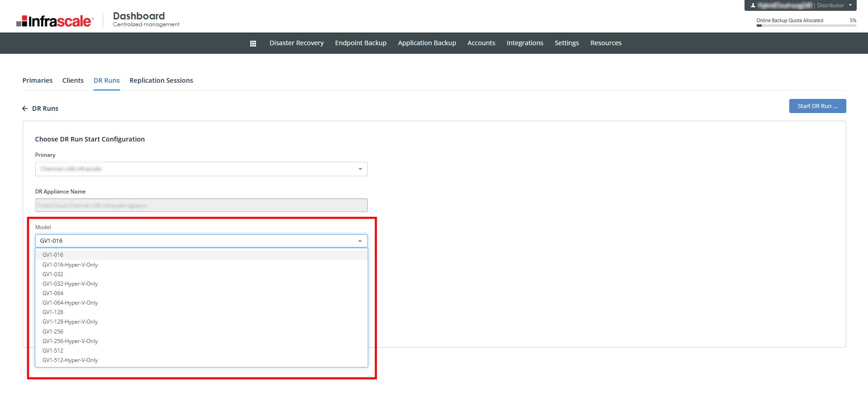Select GV1-128-Hyper-V-Only option
This screenshot has height=400, width=868.
coord(201,322)
